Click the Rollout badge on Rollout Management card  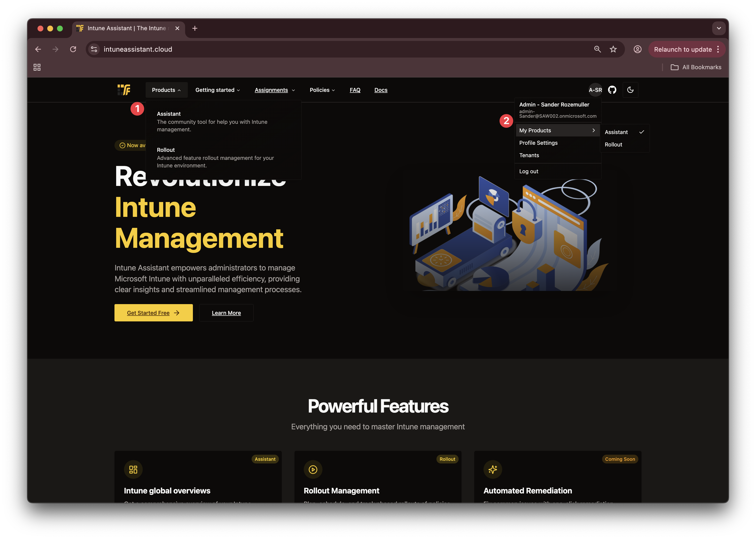(447, 459)
